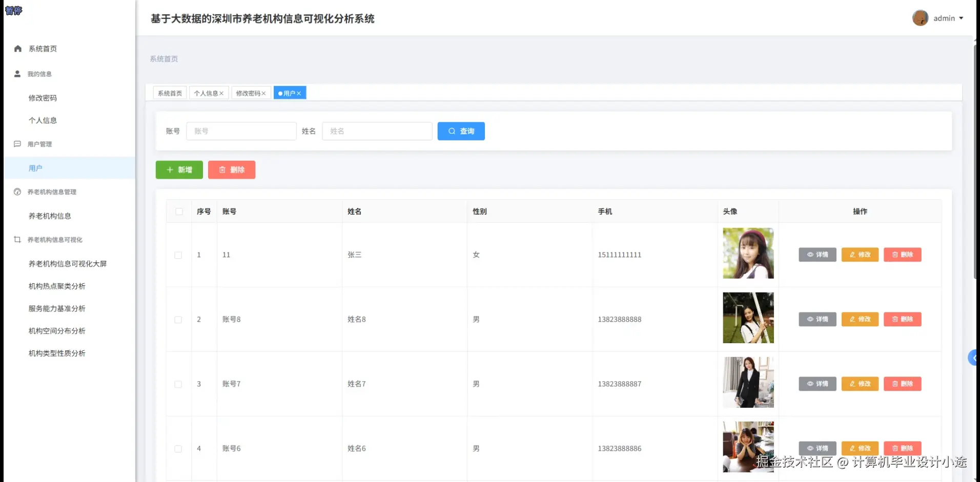Click the 养老机构信息管理 circular icon
The width and height of the screenshot is (980, 482).
click(x=17, y=192)
